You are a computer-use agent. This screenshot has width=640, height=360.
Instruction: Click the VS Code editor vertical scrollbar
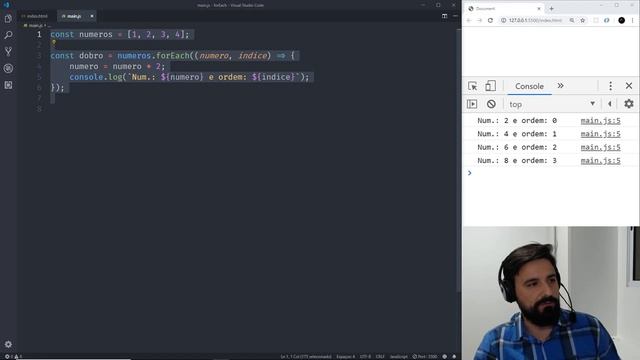[459, 159]
